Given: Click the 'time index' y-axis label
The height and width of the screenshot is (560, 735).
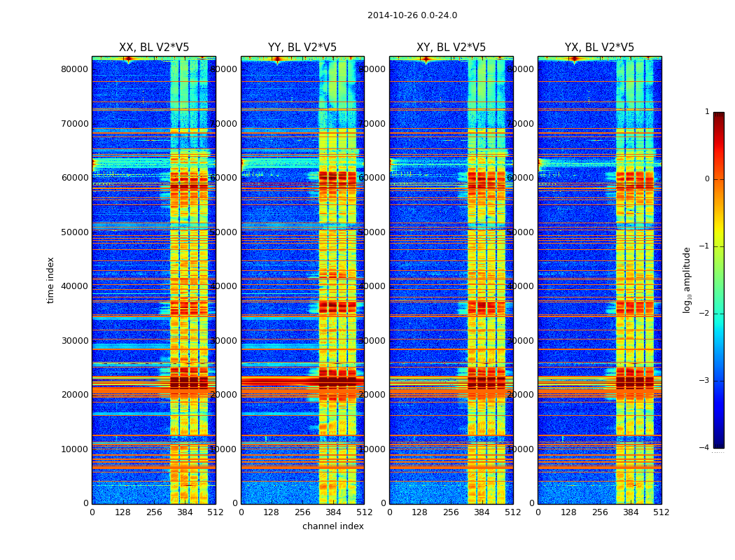Looking at the screenshot, I should pyautogui.click(x=50, y=280).
